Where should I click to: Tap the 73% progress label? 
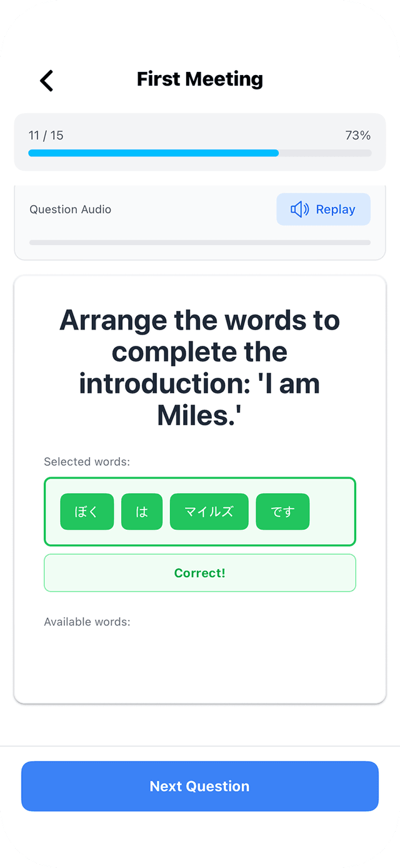[357, 136]
